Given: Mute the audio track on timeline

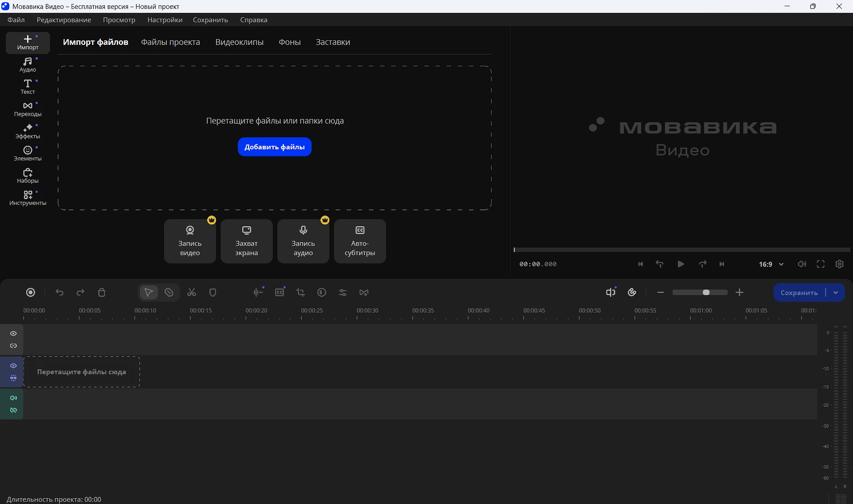Looking at the screenshot, I should (13, 398).
